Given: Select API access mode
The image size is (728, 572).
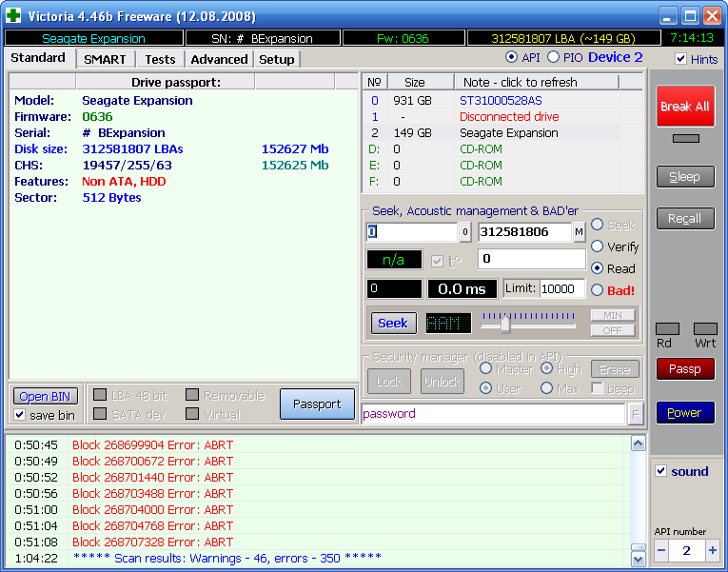Looking at the screenshot, I should pyautogui.click(x=511, y=57).
